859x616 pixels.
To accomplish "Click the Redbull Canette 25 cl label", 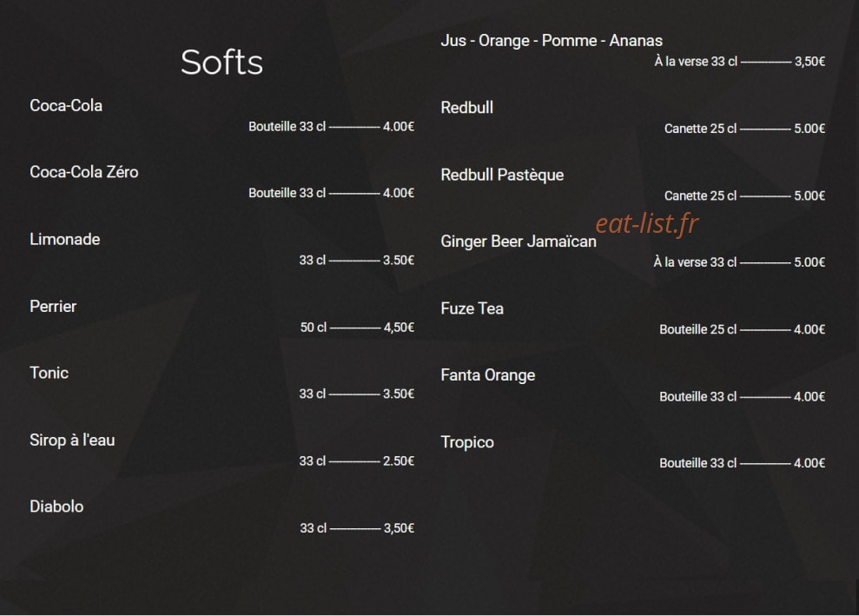I will pos(700,129).
